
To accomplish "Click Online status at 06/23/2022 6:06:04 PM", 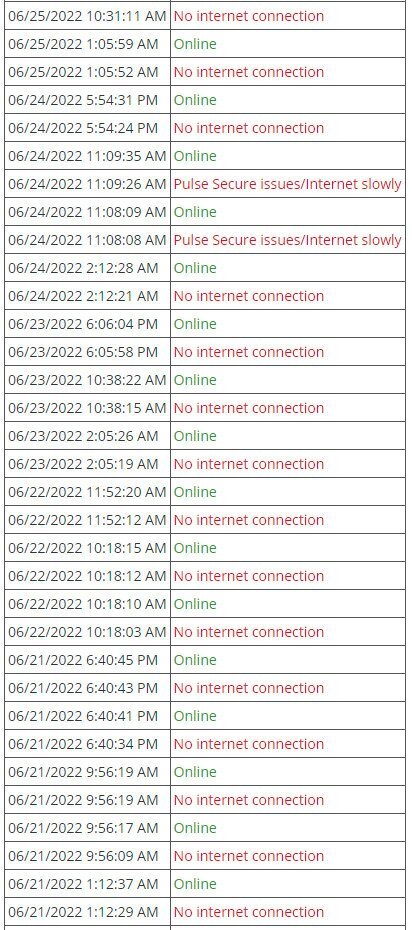I will 195,324.
